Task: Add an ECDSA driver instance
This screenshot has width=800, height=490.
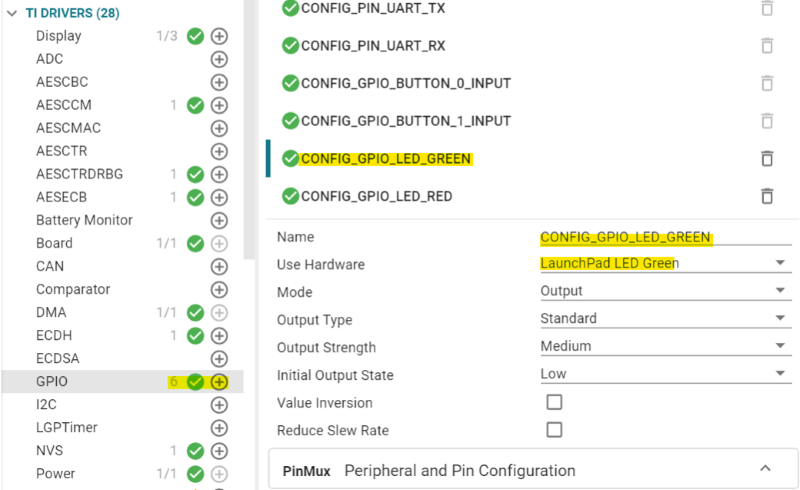Action: (219, 359)
